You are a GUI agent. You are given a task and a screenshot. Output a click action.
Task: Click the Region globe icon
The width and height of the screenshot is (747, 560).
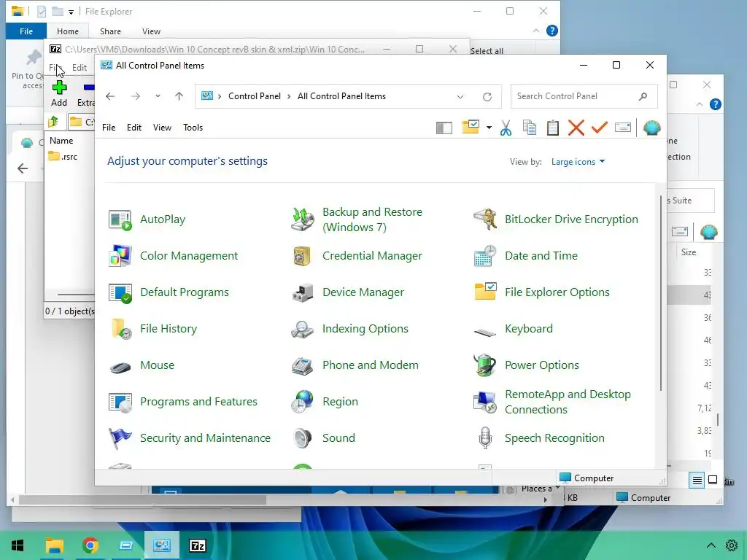[x=302, y=402]
